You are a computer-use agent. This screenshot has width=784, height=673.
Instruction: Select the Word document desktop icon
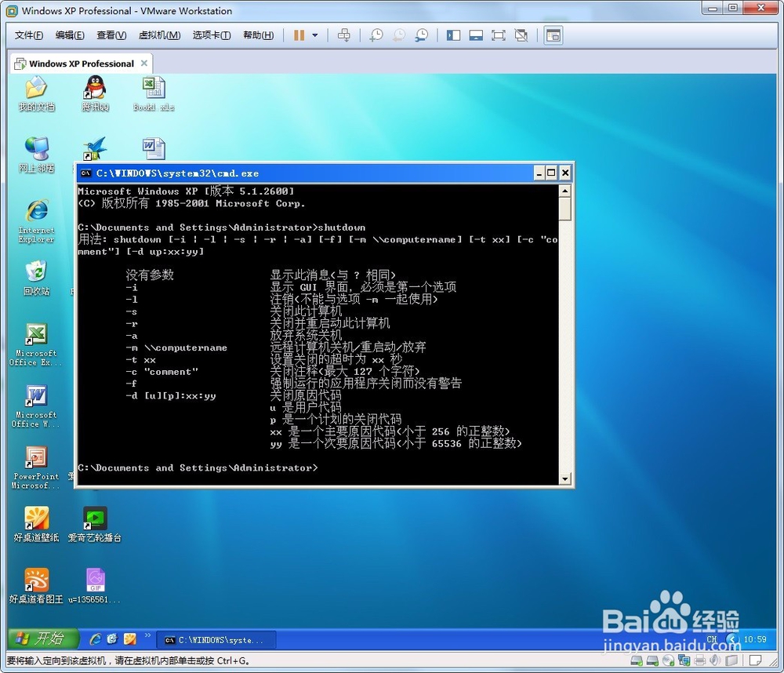click(x=154, y=148)
